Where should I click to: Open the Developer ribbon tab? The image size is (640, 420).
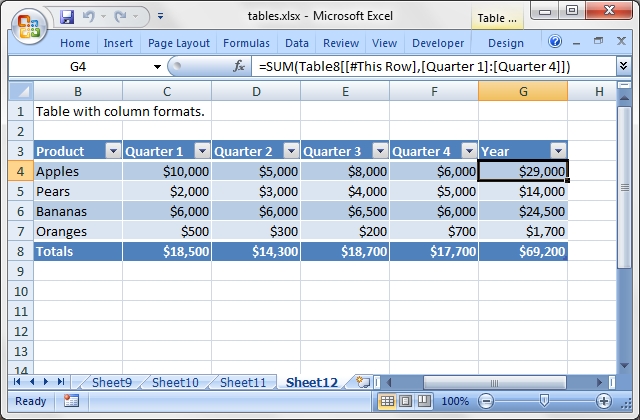(x=438, y=43)
